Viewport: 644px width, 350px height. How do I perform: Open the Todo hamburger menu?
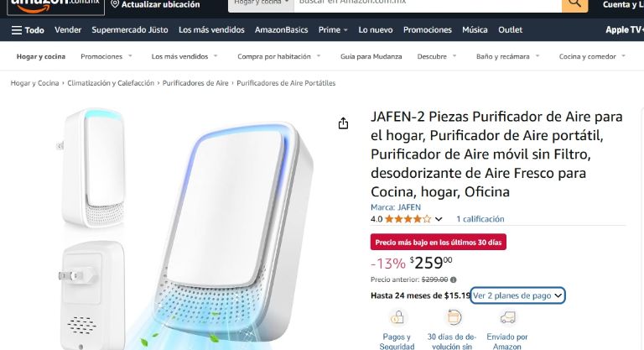click(28, 30)
